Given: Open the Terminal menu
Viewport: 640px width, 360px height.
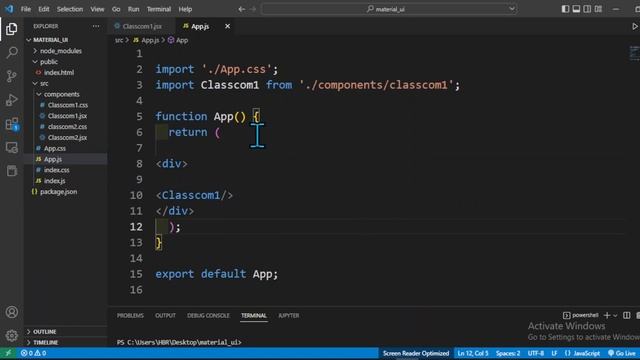Looking at the screenshot, I should point(159,9).
